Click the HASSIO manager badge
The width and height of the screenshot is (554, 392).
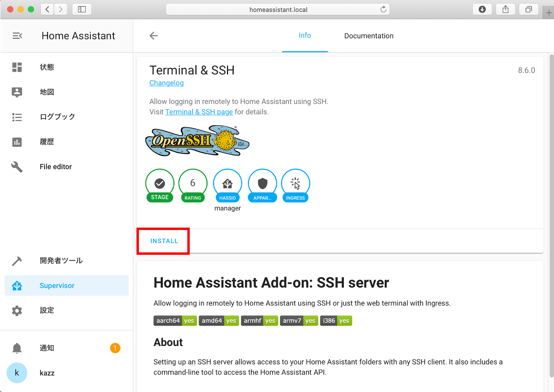(227, 186)
